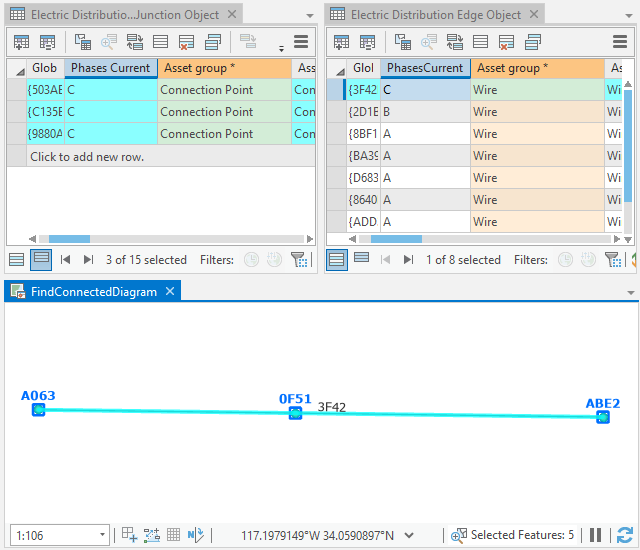This screenshot has width=640, height=550.
Task: Switch to Electric Distribution Edge Object tab
Action: [x=434, y=15]
